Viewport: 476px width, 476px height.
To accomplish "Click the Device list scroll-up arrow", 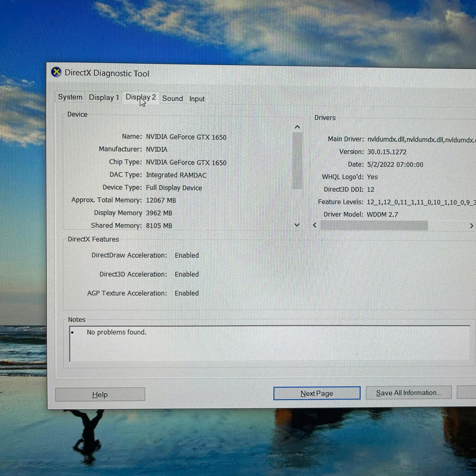I will 297,127.
